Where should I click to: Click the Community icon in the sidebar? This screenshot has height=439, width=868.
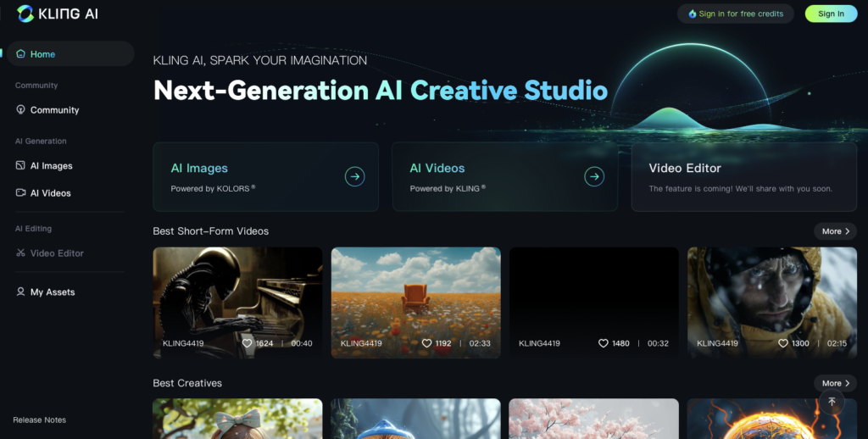pyautogui.click(x=20, y=109)
